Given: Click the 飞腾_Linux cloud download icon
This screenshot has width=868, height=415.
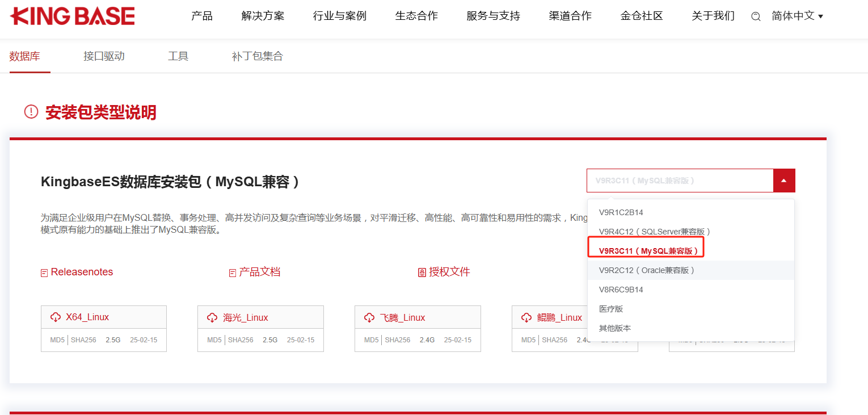Looking at the screenshot, I should click(x=369, y=318).
